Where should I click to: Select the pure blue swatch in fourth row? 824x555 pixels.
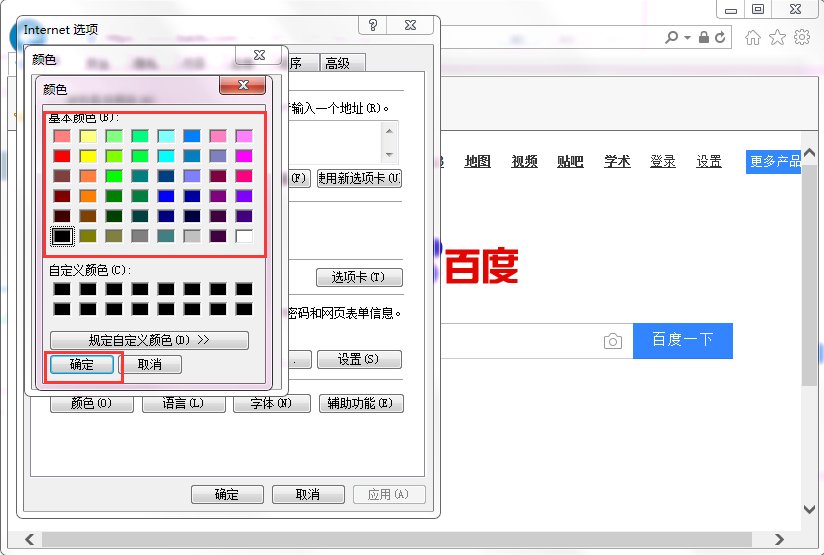(x=166, y=196)
